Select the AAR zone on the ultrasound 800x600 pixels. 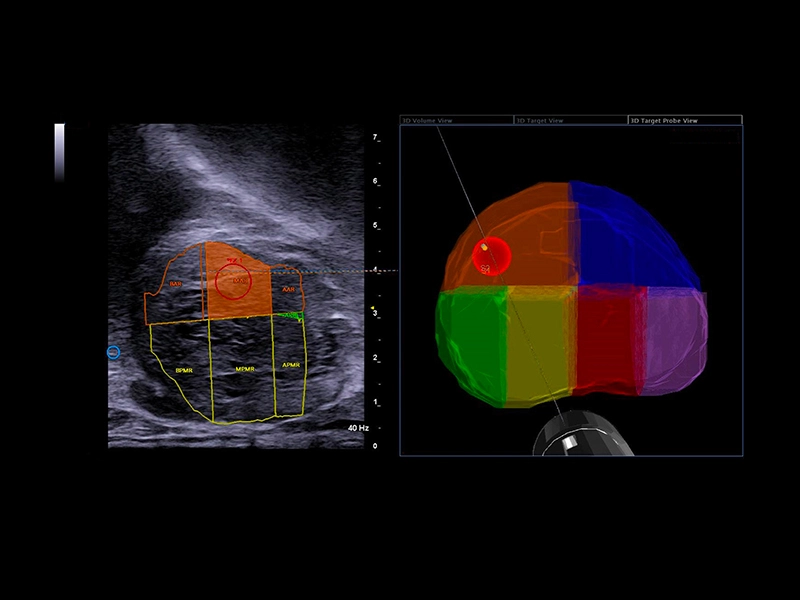point(287,289)
